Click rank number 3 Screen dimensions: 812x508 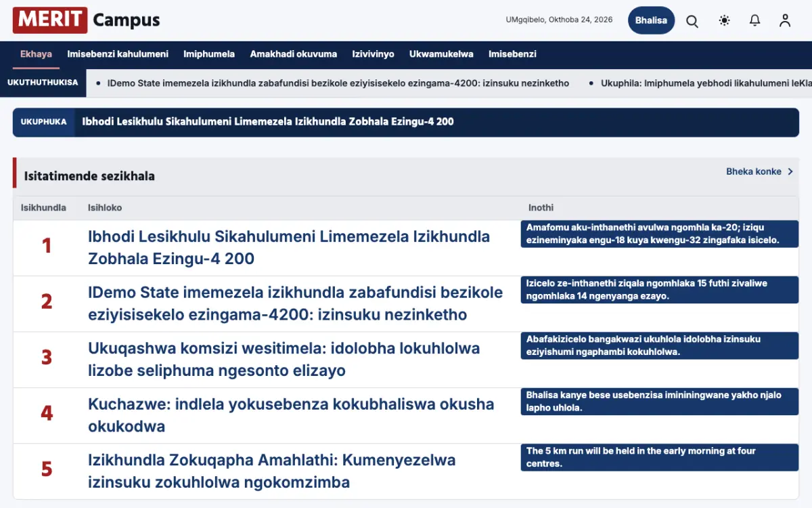(x=47, y=358)
